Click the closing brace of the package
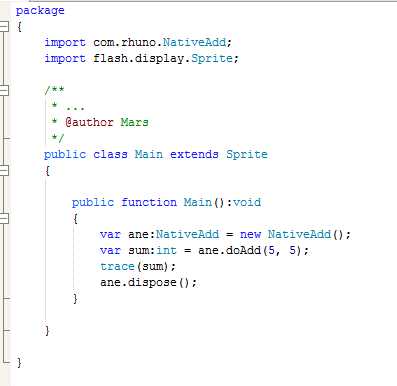This screenshot has width=397, height=386. tap(19, 362)
